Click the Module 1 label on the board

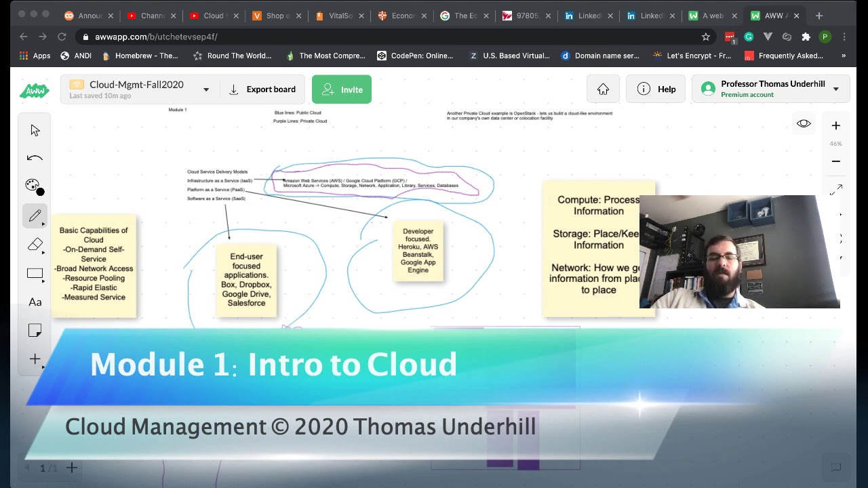tap(178, 110)
